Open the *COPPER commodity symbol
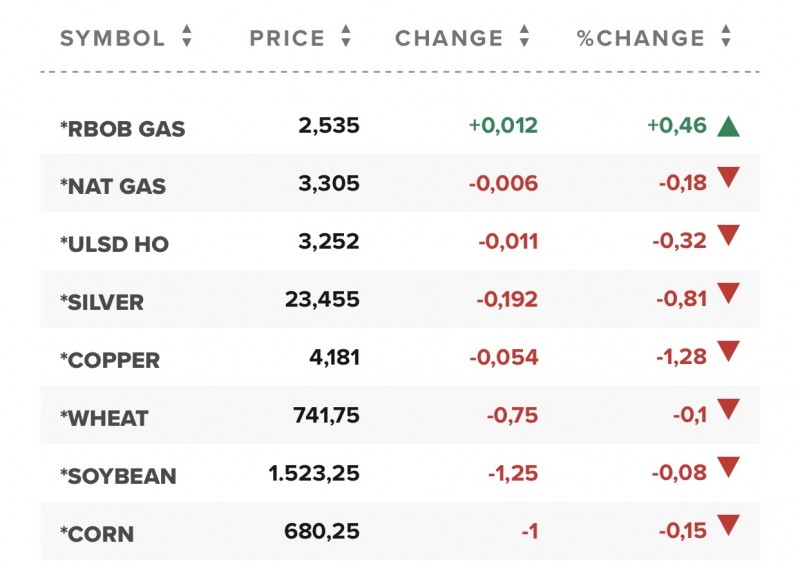800x565 pixels. 110,360
